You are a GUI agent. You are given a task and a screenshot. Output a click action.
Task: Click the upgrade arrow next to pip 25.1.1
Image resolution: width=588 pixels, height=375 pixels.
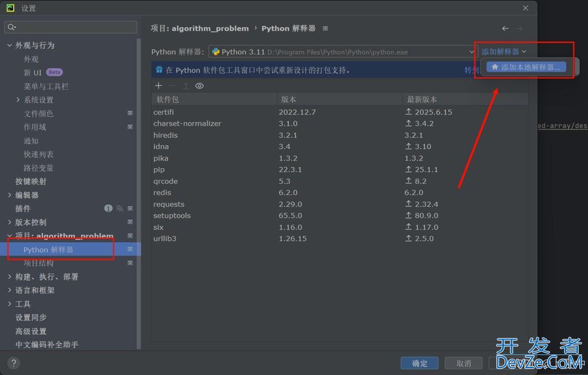pos(409,169)
